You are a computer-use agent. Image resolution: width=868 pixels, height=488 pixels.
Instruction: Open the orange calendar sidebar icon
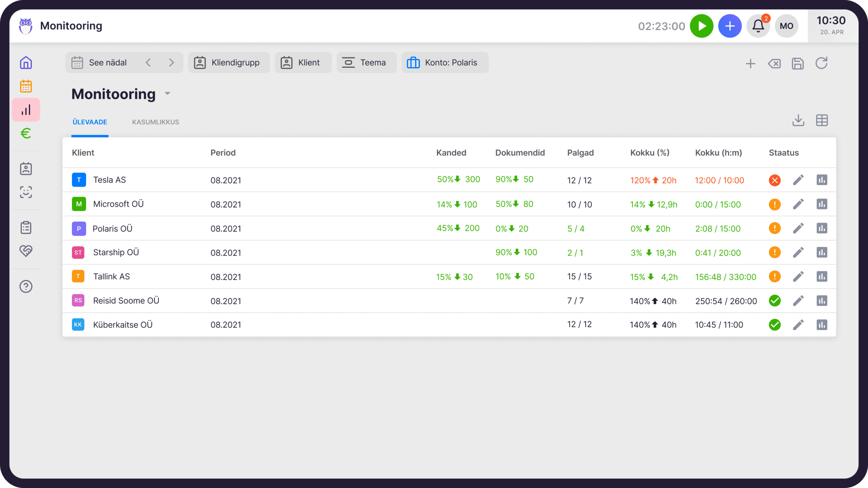26,86
